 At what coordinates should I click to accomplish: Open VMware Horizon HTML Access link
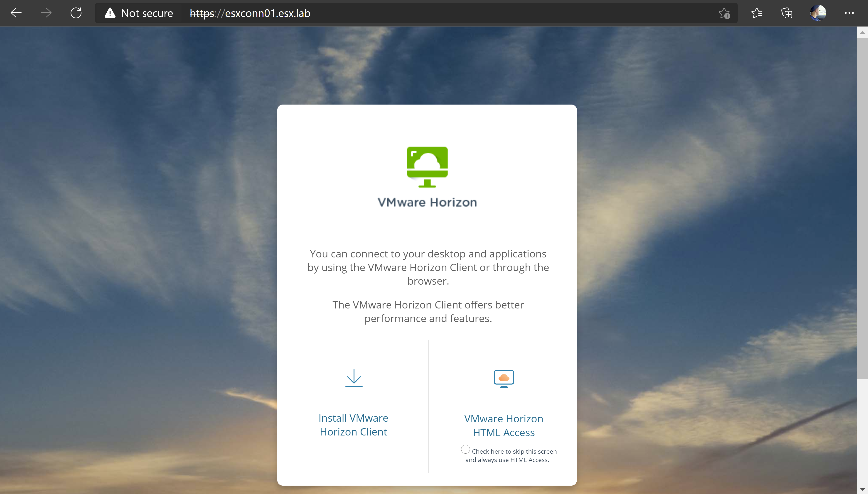pyautogui.click(x=504, y=426)
